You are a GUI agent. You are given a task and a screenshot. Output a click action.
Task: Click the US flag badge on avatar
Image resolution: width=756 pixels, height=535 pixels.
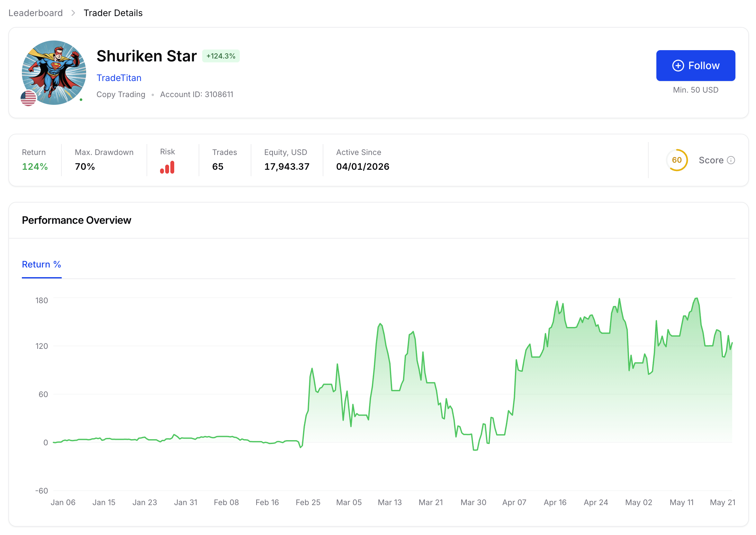[28, 98]
